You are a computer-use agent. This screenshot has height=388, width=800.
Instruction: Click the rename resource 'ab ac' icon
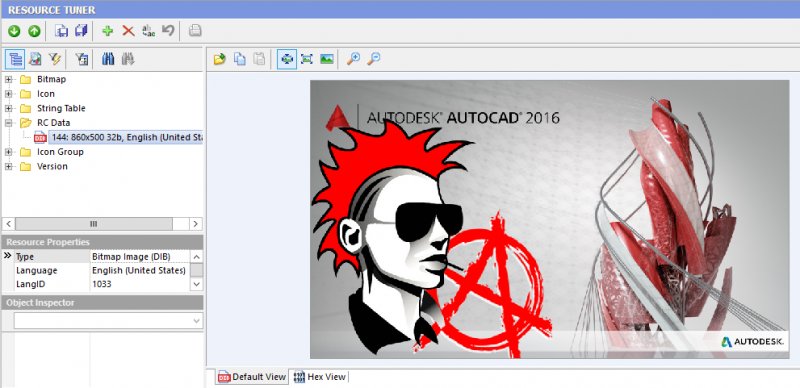(x=148, y=31)
